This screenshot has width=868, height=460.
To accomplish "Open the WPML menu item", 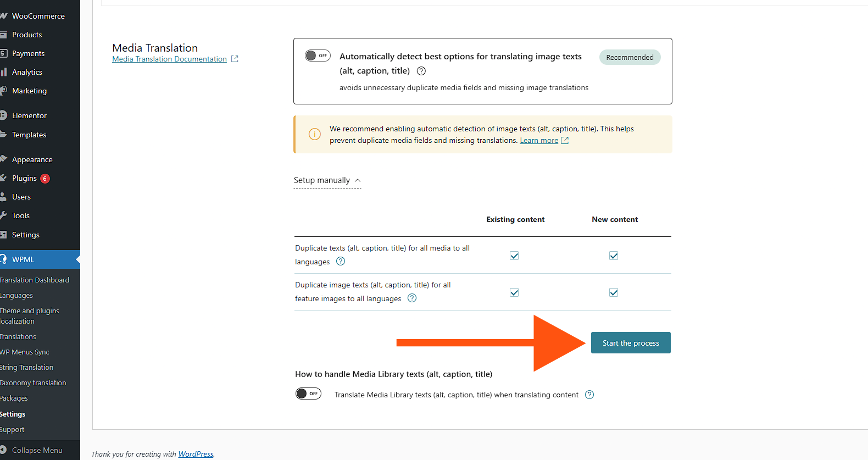I will (23, 259).
